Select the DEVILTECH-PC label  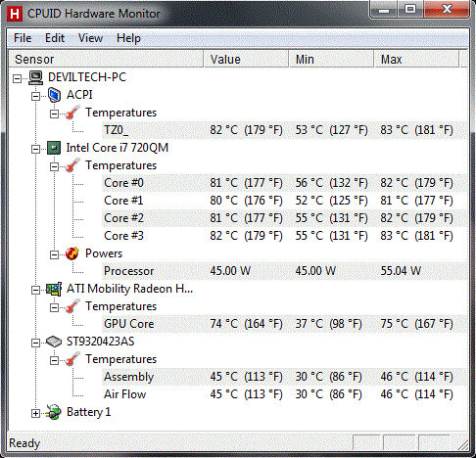(87, 77)
